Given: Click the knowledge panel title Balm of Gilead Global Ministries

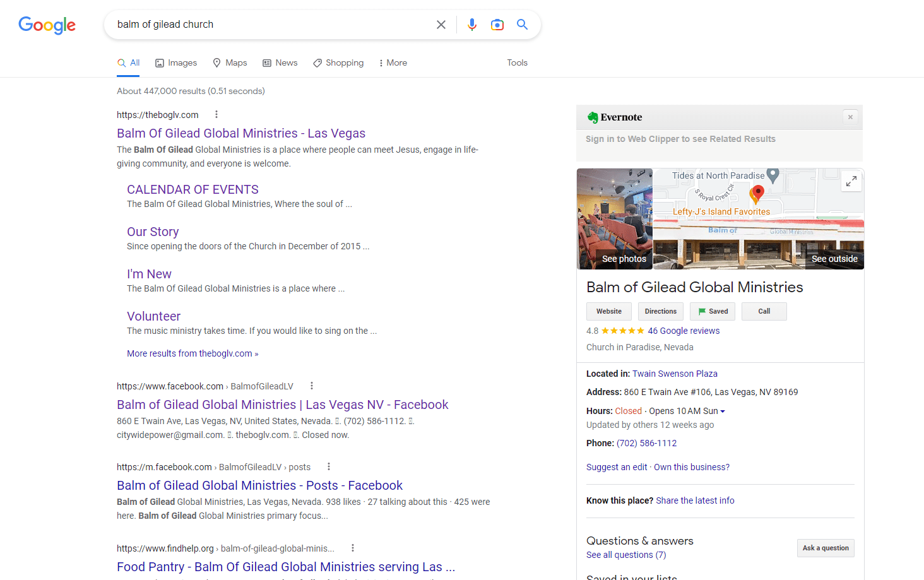Looking at the screenshot, I should 694,287.
